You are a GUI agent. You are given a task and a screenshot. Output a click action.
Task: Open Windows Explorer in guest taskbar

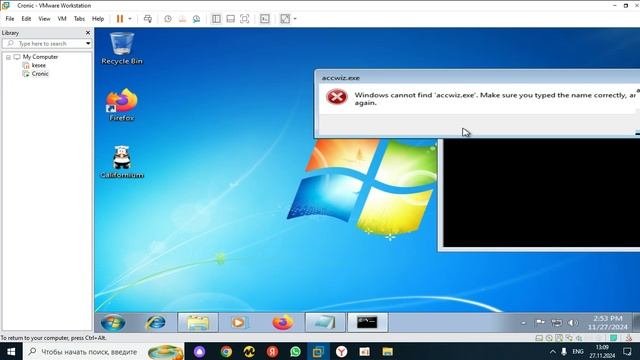[198, 323]
